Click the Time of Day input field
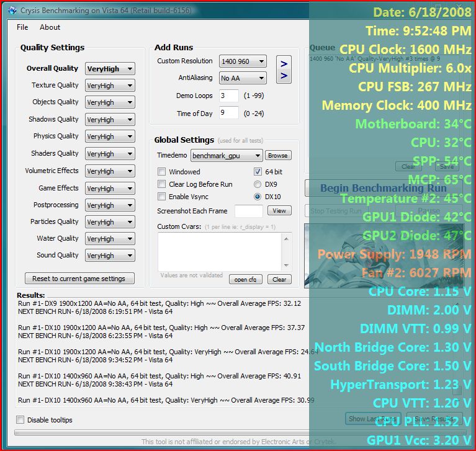The height and width of the screenshot is (451, 476). (229, 113)
